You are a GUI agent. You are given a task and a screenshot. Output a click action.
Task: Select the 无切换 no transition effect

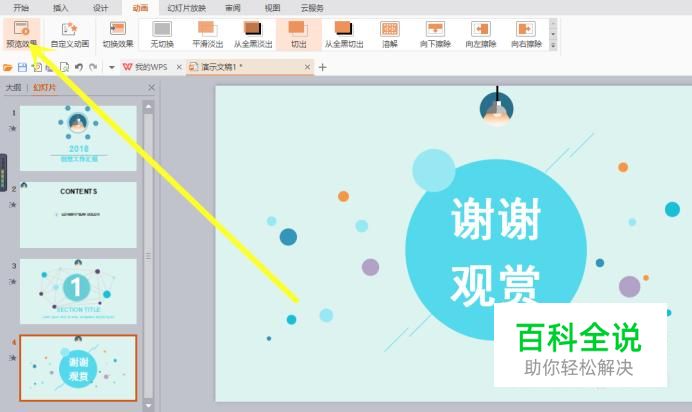162,34
